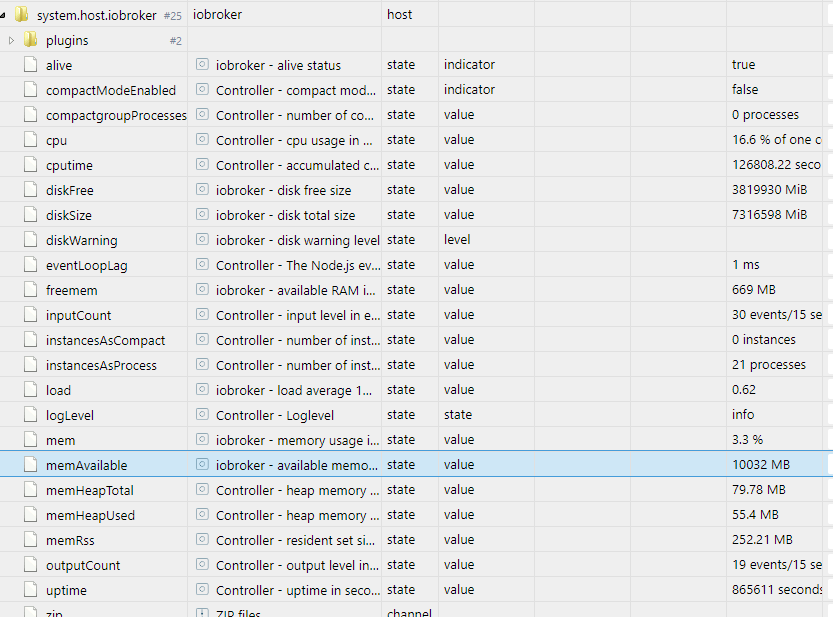Click the alive value 'true'

pos(743,64)
